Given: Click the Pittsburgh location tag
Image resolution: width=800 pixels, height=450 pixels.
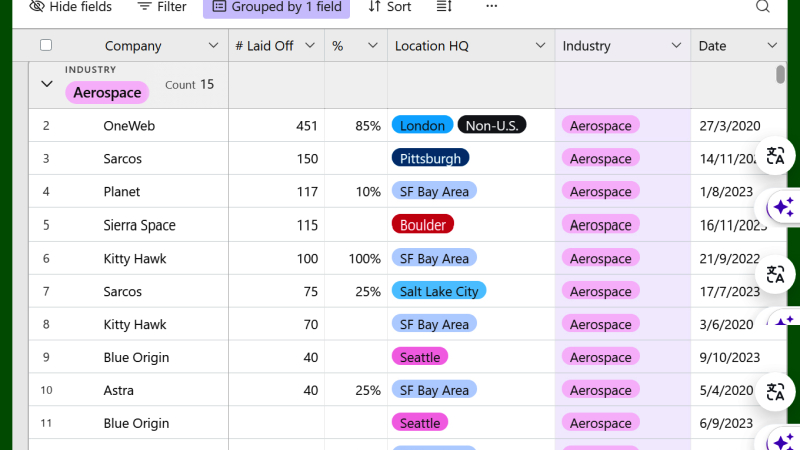Looking at the screenshot, I should coord(430,159).
